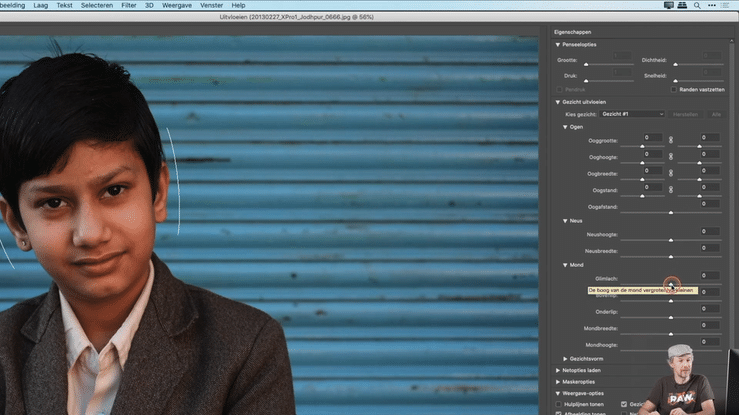This screenshot has width=739, height=415.
Task: Click the screen mirroring display icon in menu bar
Action: 668,5
